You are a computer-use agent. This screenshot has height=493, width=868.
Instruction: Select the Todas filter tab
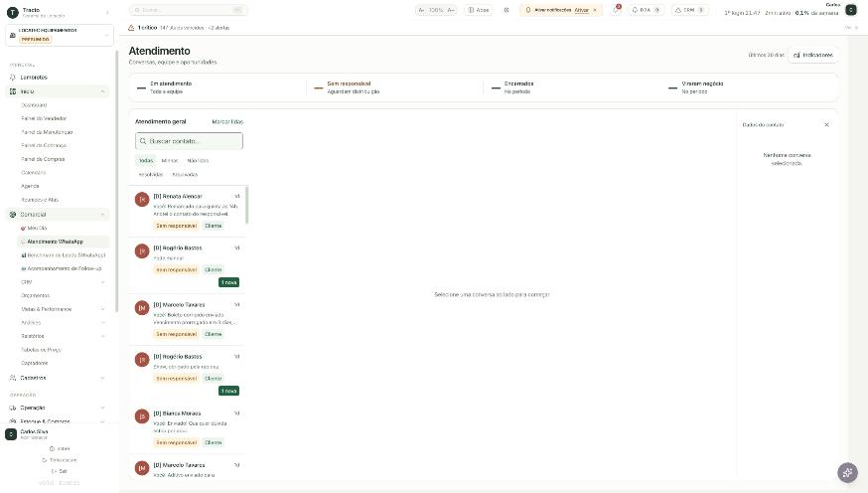pyautogui.click(x=146, y=161)
